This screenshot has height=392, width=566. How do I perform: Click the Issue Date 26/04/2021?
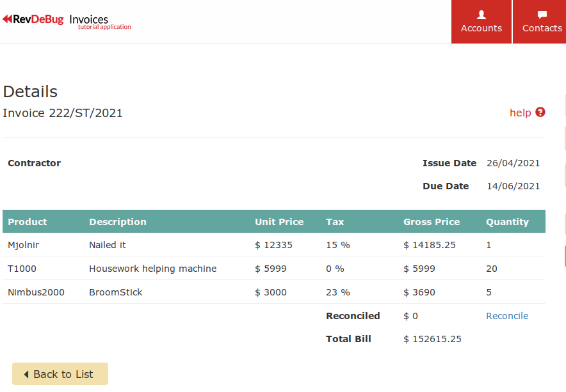click(513, 163)
